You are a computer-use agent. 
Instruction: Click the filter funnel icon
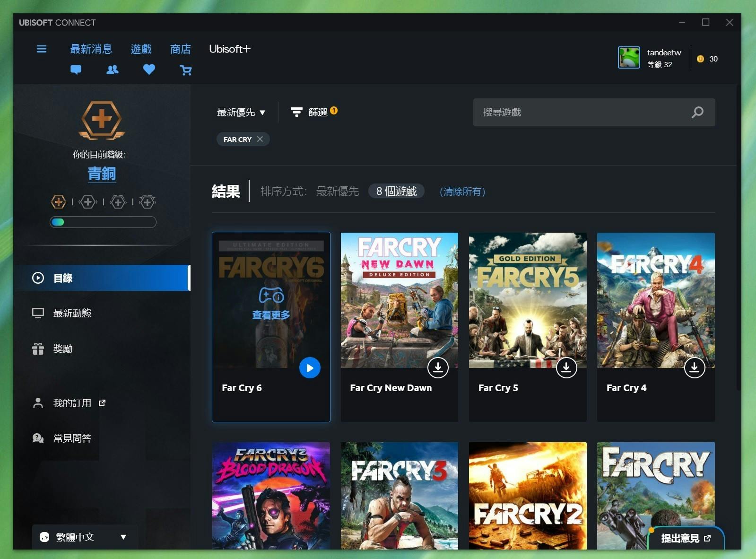(296, 112)
